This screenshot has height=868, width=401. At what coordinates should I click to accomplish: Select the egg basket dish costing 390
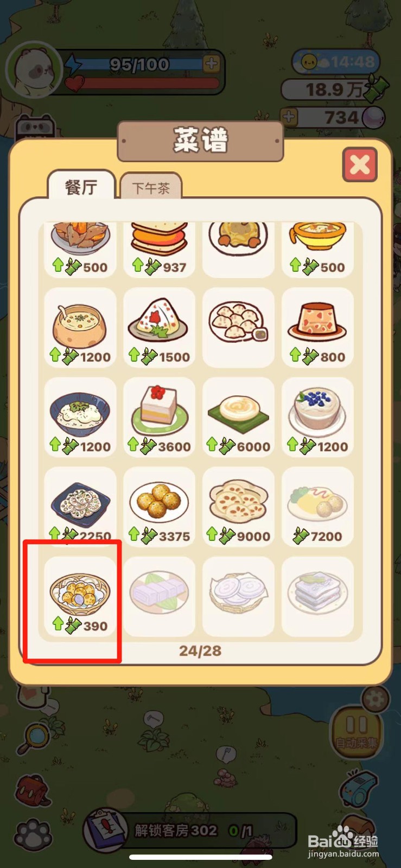(80, 596)
